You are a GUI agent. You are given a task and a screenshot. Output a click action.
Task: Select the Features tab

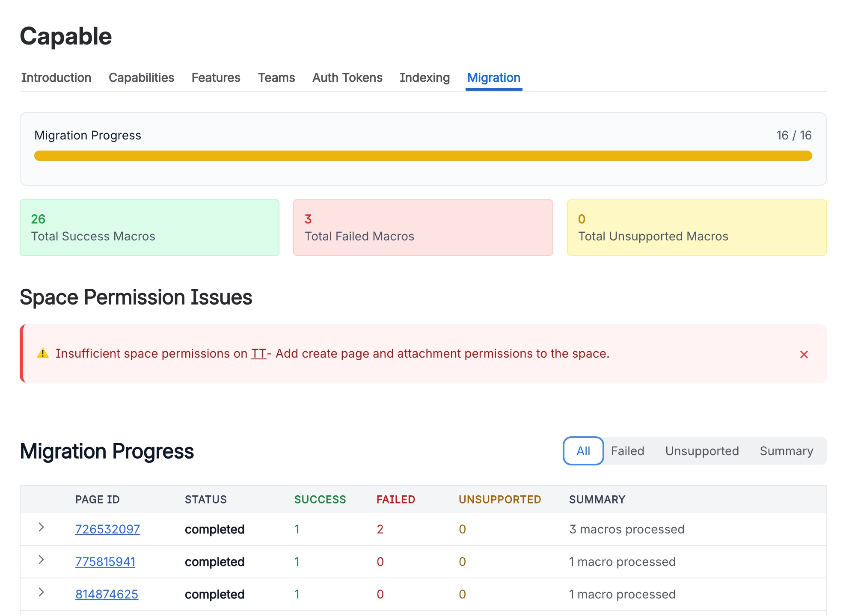pyautogui.click(x=216, y=78)
